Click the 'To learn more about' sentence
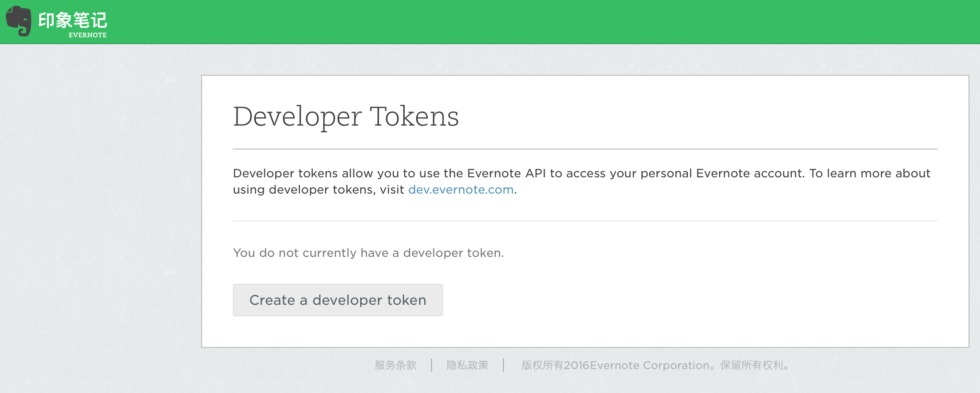The width and height of the screenshot is (980, 393). click(x=869, y=173)
